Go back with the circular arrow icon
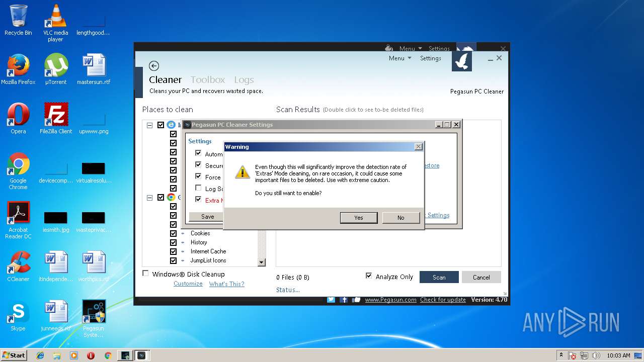The image size is (644, 362). point(154,66)
